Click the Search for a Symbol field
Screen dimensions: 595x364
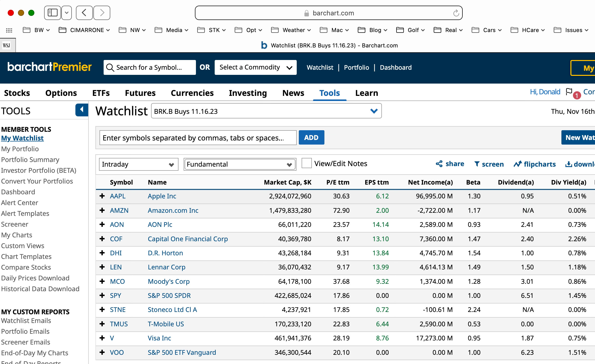(x=150, y=67)
